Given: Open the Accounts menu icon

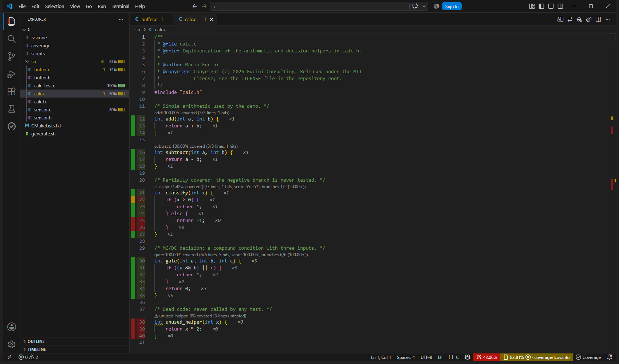Looking at the screenshot, I should point(12,327).
